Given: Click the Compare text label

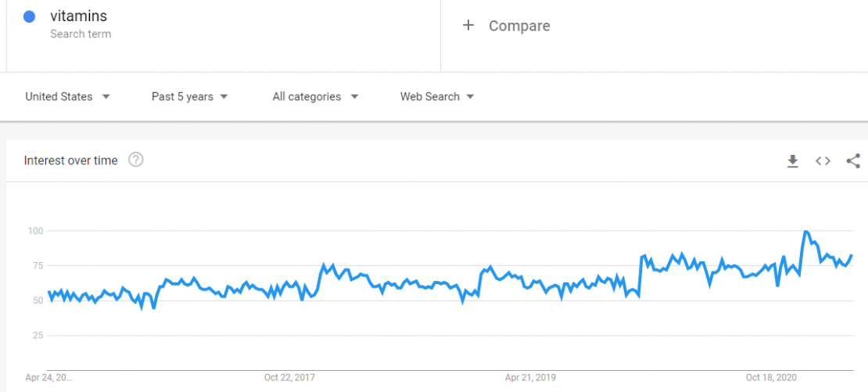Looking at the screenshot, I should 519,26.
